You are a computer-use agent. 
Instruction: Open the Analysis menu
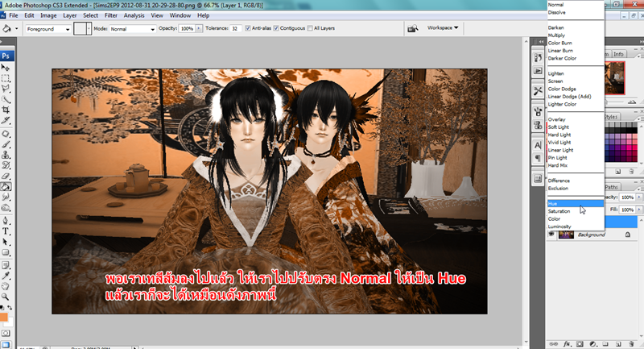coord(134,15)
